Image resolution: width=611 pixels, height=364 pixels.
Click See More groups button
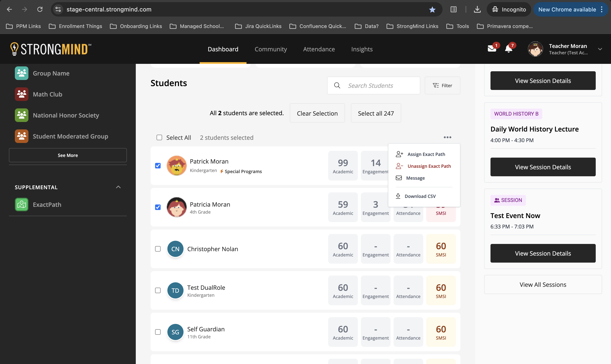(68, 155)
